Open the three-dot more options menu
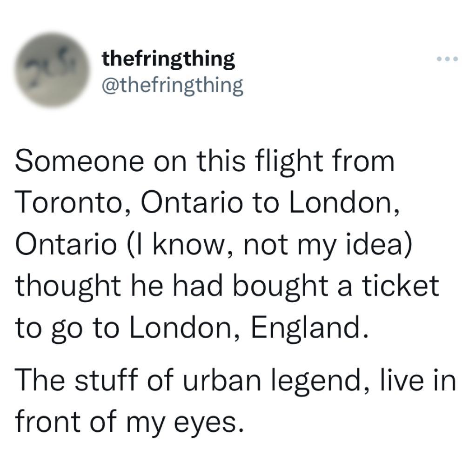476x476 pixels. coord(448,59)
